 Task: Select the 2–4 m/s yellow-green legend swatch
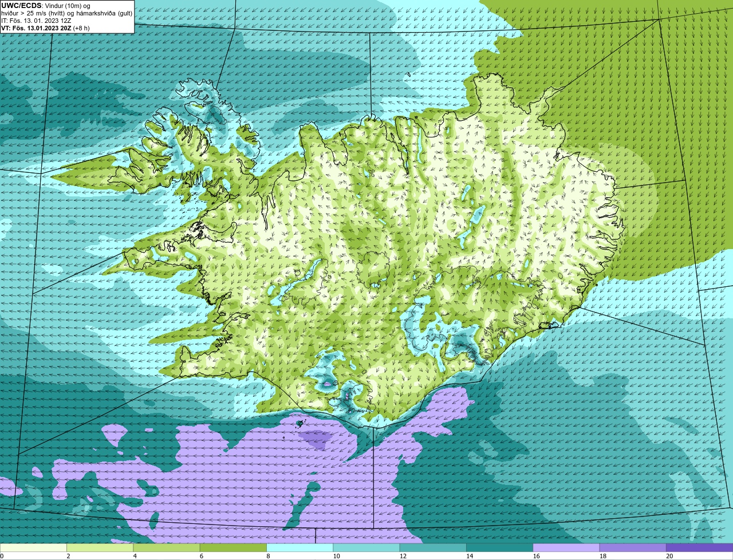(100, 547)
